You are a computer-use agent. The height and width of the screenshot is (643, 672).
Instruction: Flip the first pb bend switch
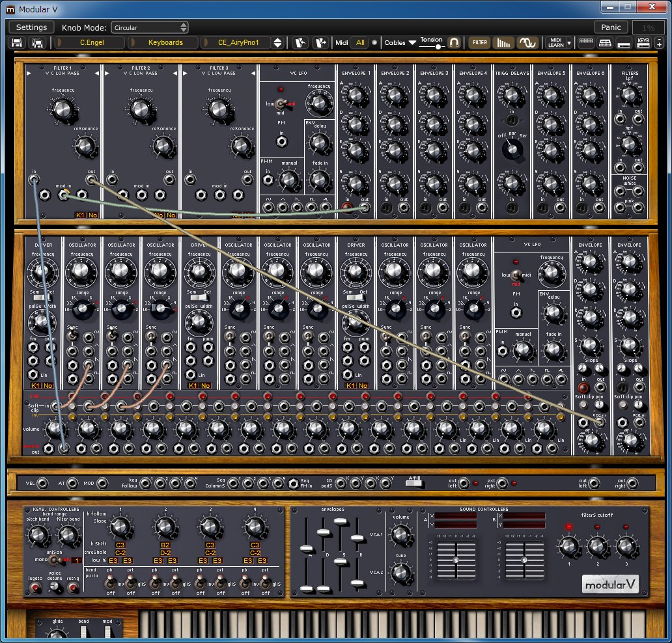110,582
